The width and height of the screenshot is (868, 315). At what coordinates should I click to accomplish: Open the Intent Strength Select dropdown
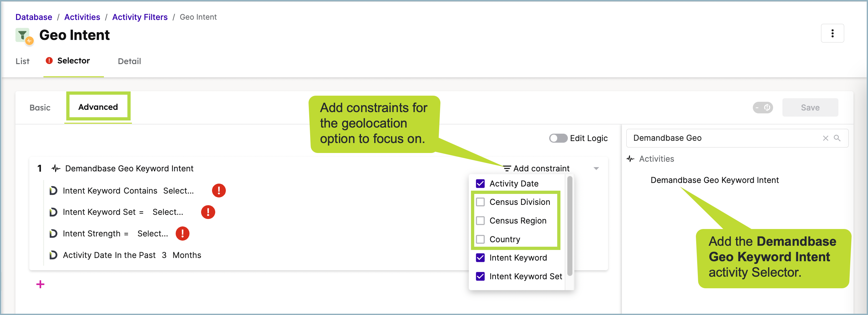click(152, 234)
